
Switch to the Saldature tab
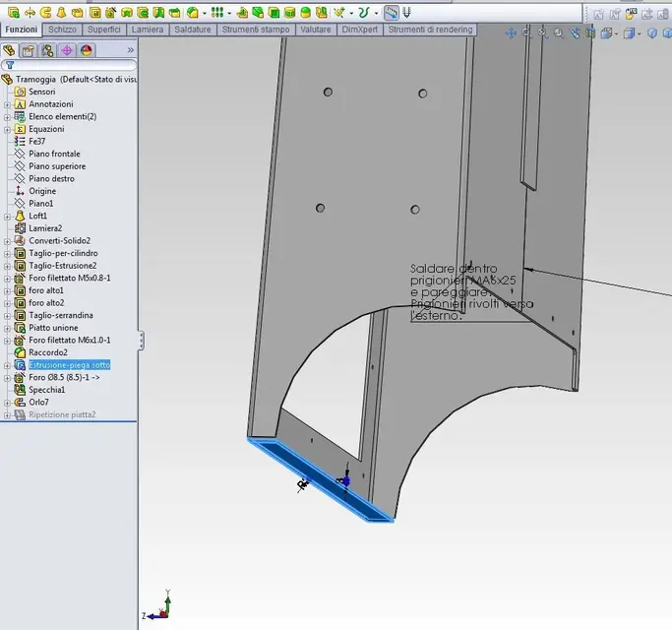pos(193,30)
